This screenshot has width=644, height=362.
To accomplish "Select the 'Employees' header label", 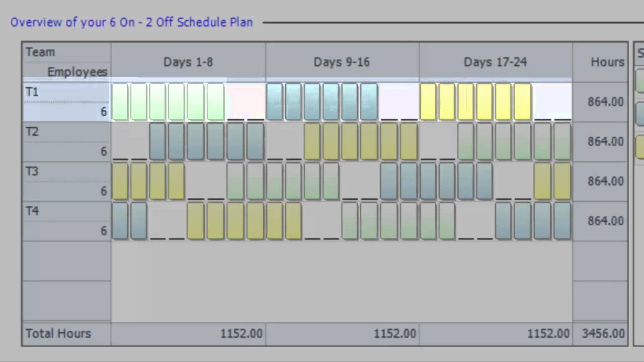I will (x=77, y=72).
